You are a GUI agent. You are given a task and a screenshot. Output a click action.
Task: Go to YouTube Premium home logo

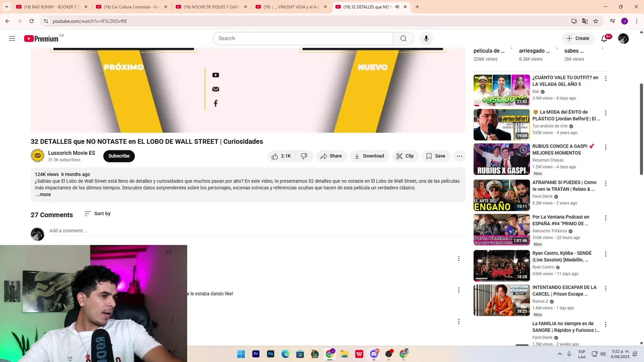(x=41, y=39)
